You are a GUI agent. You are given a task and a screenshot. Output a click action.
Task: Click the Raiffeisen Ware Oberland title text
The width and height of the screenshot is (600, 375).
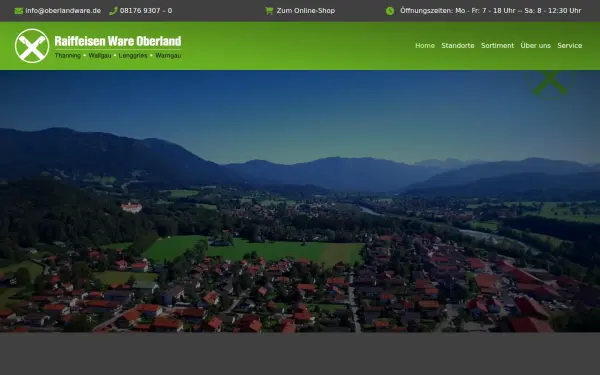pyautogui.click(x=118, y=41)
